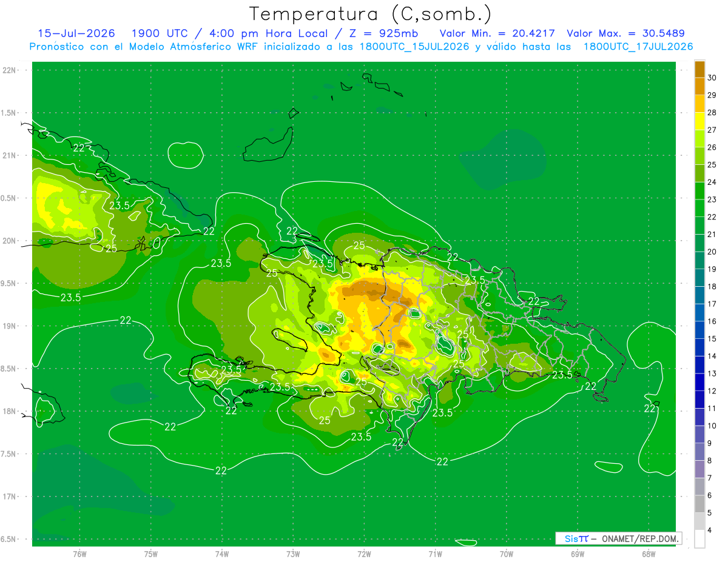Click the colorbar value label "4"
Image resolution: width=728 pixels, height=562 pixels.
[x=710, y=530]
